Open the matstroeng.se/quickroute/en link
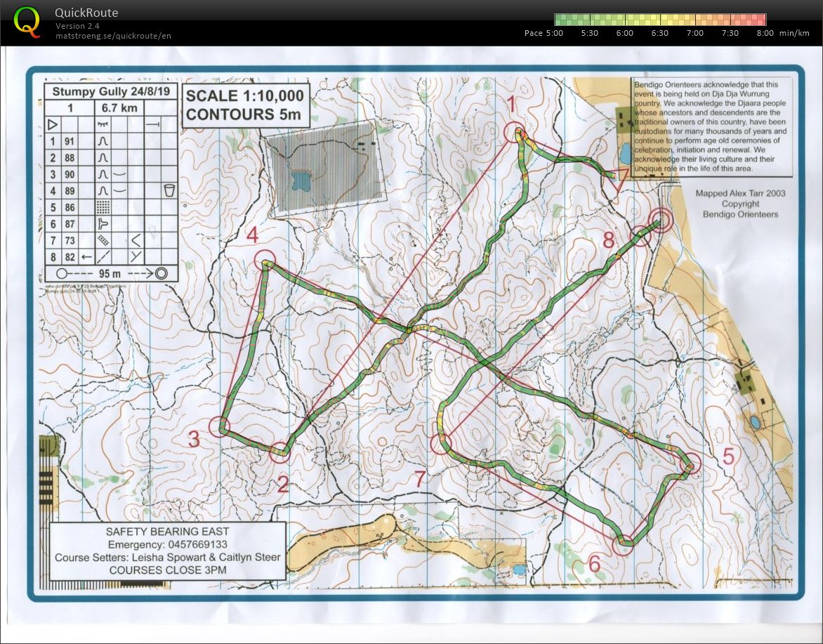Screen dimensions: 823x644 coord(113,36)
